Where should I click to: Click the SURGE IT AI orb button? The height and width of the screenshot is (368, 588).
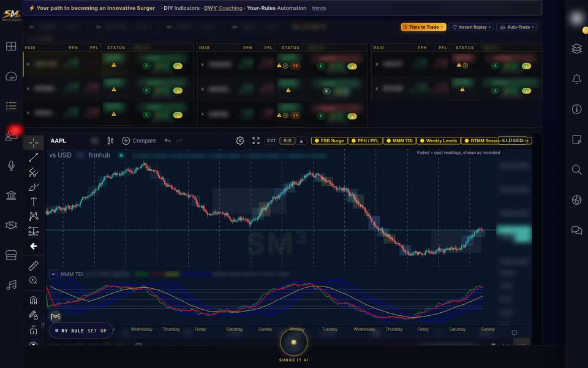[x=293, y=342]
